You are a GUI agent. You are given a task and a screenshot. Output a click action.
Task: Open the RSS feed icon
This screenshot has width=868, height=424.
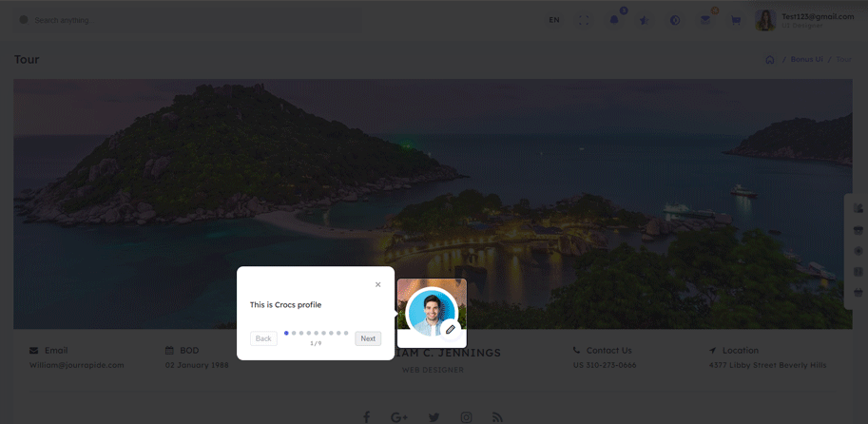497,417
